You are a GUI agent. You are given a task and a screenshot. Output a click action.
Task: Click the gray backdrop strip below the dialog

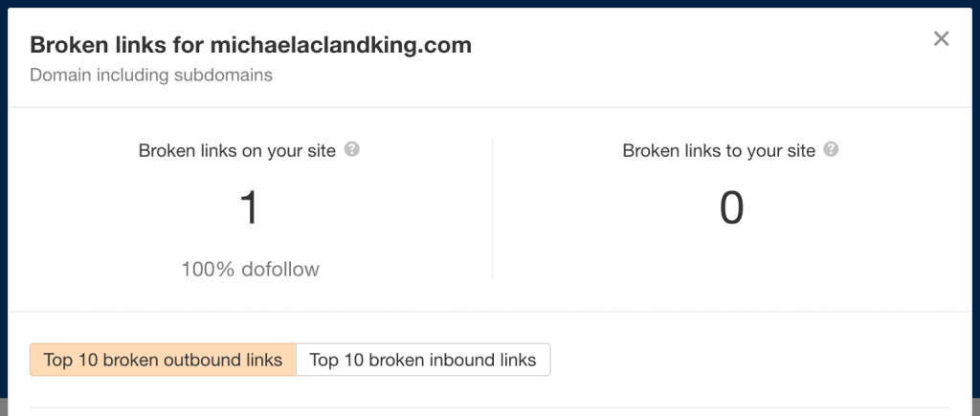tap(4, 406)
